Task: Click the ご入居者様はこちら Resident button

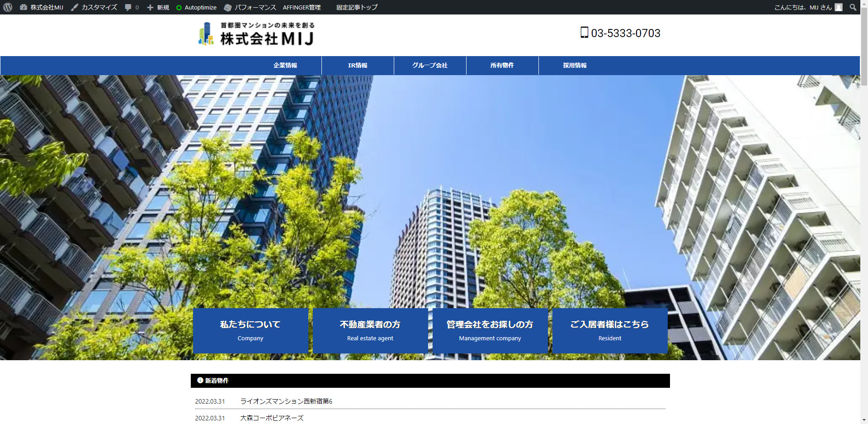Action: point(609,330)
